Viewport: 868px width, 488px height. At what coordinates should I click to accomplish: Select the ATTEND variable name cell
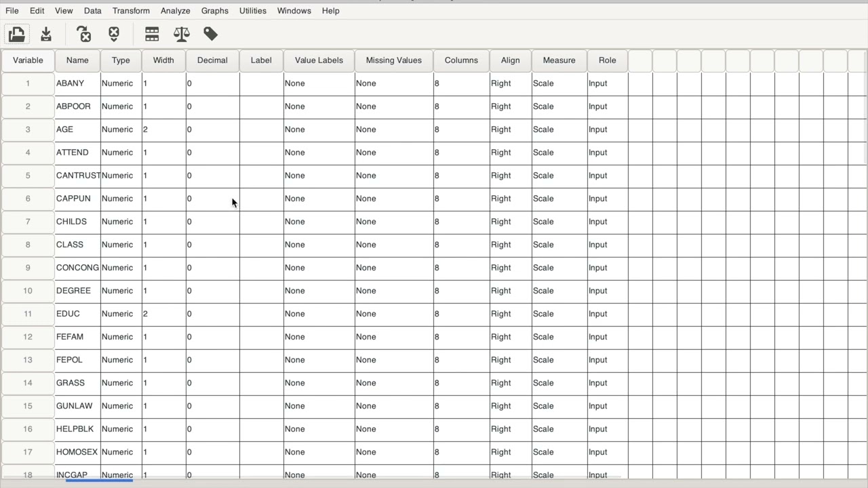pos(77,152)
